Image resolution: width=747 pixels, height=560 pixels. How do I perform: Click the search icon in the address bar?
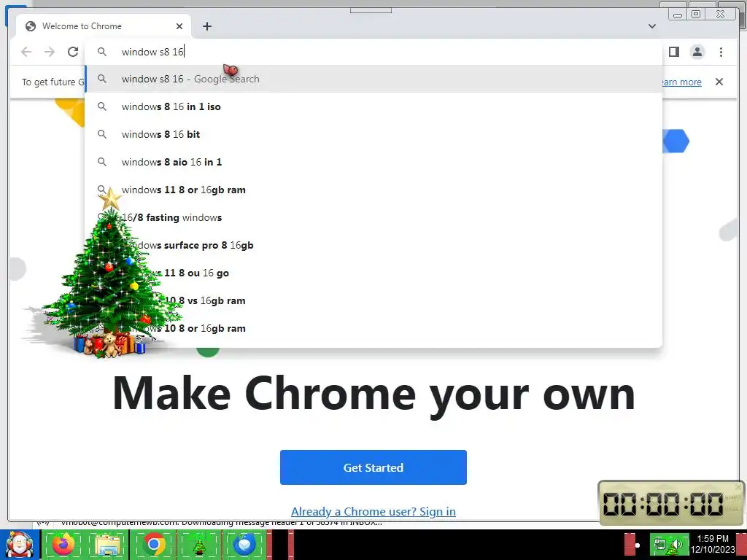(x=102, y=52)
